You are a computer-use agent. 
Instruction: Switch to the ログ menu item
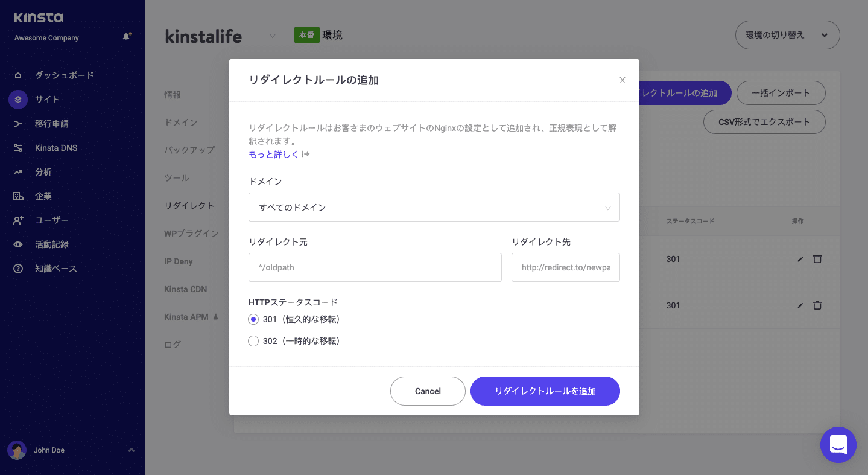(x=173, y=344)
